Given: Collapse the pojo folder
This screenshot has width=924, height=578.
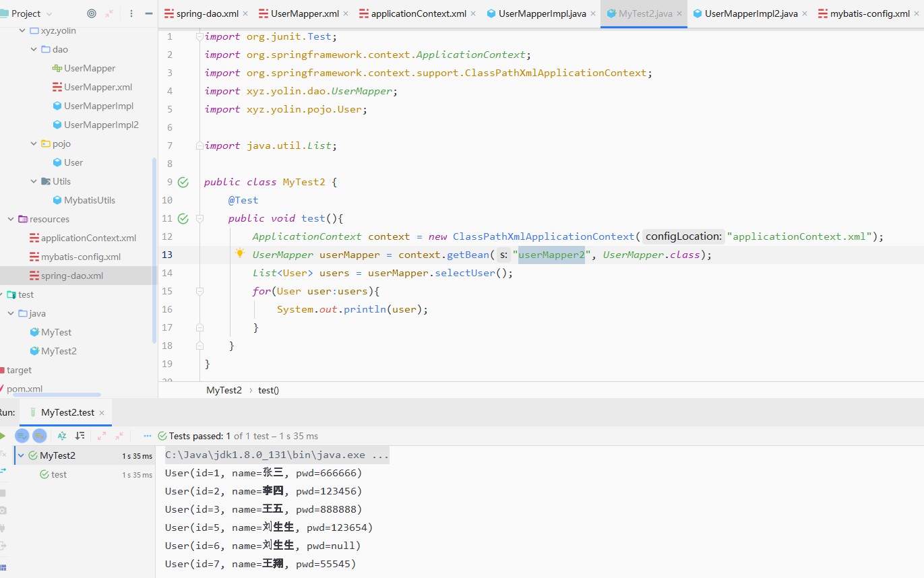Looking at the screenshot, I should tap(34, 143).
